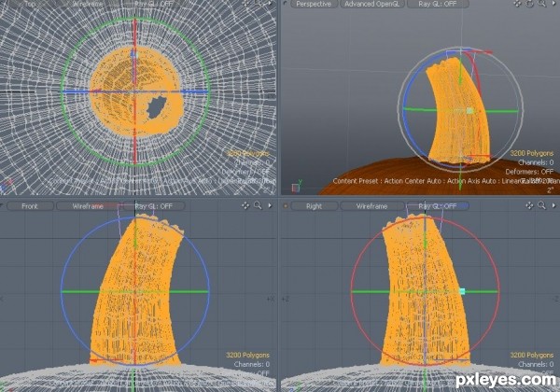Viewport: 560px width, 392px height.
Task: Toggle Ray GL: OFF in the Right viewport
Action: pos(438,206)
